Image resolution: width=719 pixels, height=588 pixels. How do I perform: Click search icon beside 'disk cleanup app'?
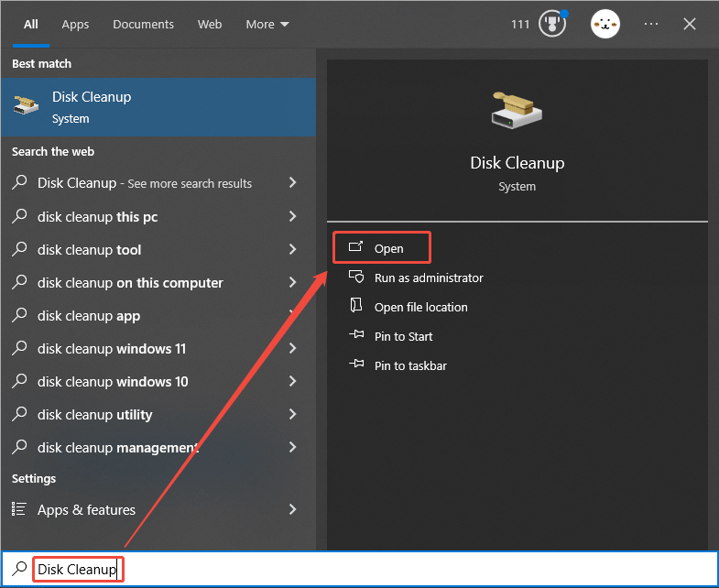(x=19, y=315)
